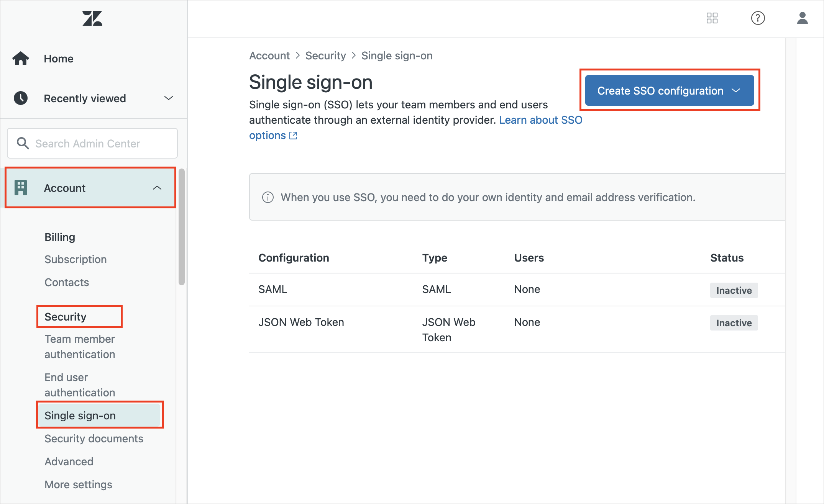Image resolution: width=824 pixels, height=504 pixels.
Task: Click the Create SSO configuration button
Action: pos(670,90)
